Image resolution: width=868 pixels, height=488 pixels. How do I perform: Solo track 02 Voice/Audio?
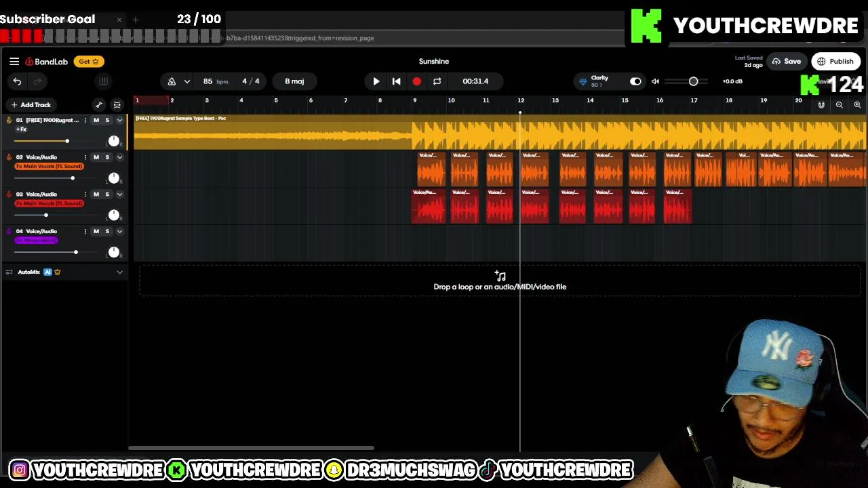point(107,157)
